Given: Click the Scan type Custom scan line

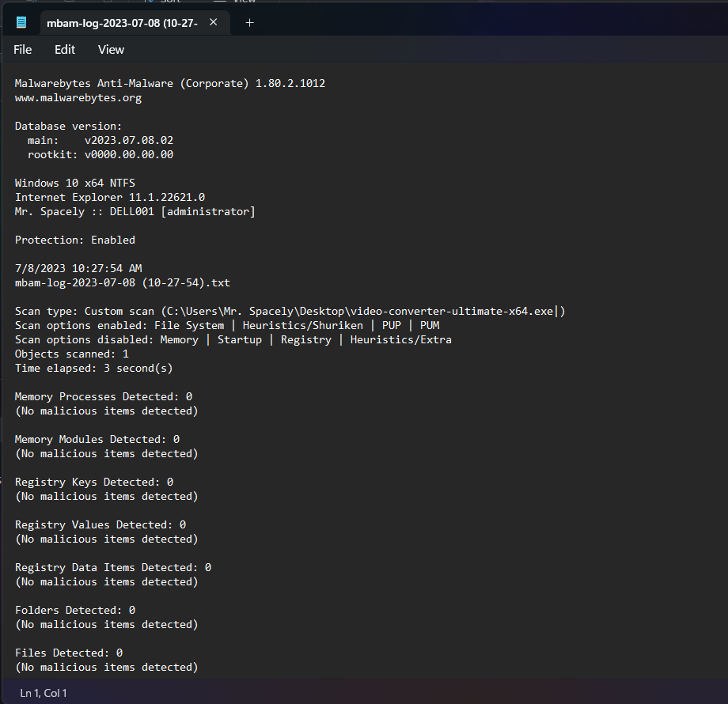Looking at the screenshot, I should click(x=290, y=312).
